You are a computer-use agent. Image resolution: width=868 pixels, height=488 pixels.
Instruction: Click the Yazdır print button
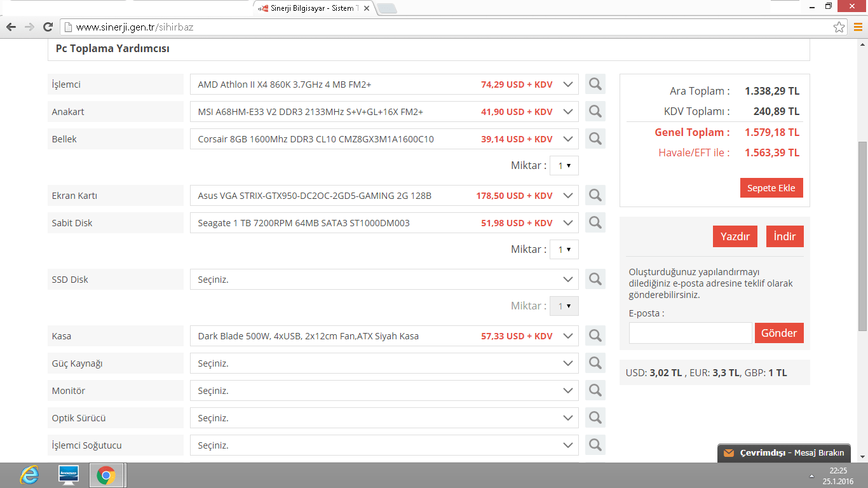tap(735, 236)
